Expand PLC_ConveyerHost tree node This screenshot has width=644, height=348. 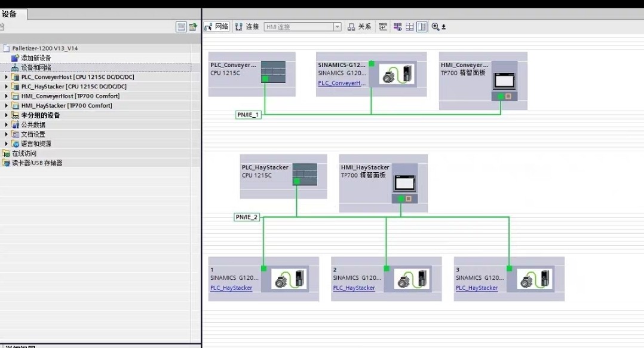coord(6,77)
